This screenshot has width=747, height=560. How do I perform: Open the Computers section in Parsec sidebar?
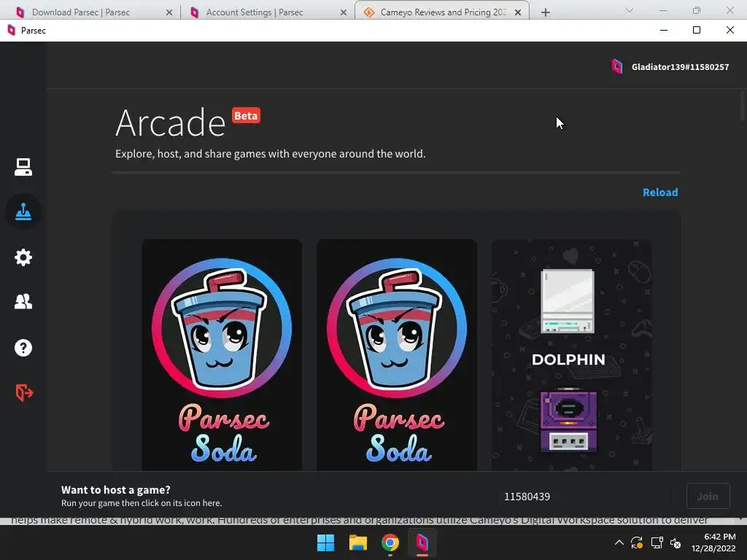coord(23,167)
